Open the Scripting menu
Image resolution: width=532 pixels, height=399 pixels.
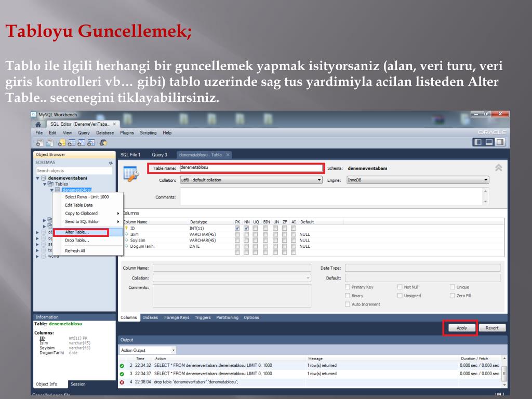tap(148, 132)
